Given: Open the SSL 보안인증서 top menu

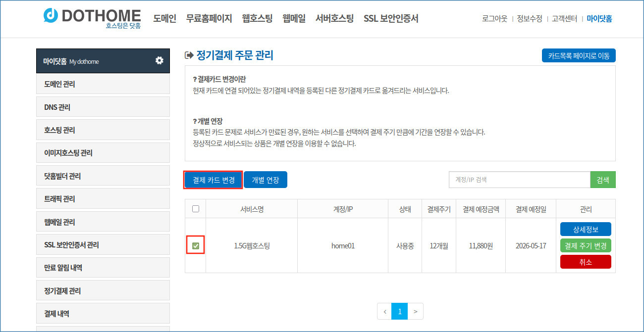Looking at the screenshot, I should [391, 19].
